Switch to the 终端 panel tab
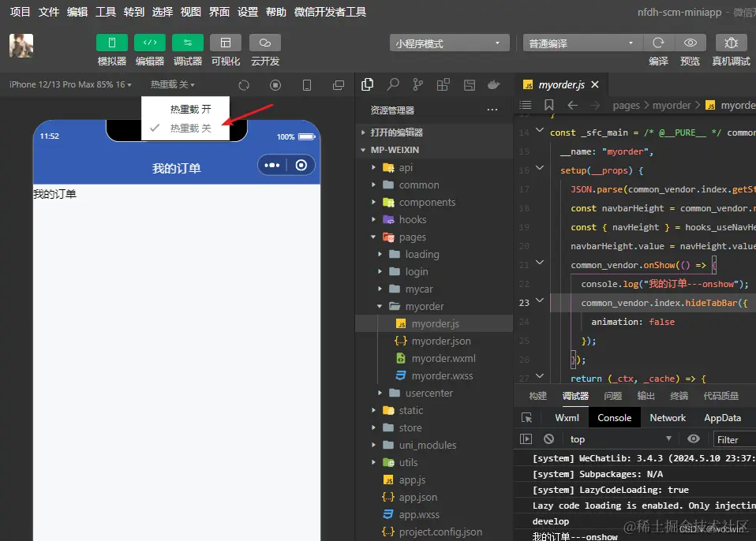This screenshot has height=541, width=756. tap(679, 396)
